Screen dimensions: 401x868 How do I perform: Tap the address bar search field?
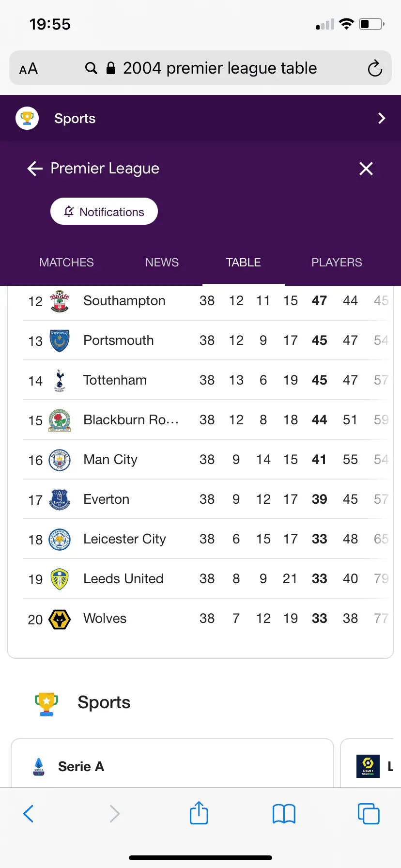tap(219, 68)
